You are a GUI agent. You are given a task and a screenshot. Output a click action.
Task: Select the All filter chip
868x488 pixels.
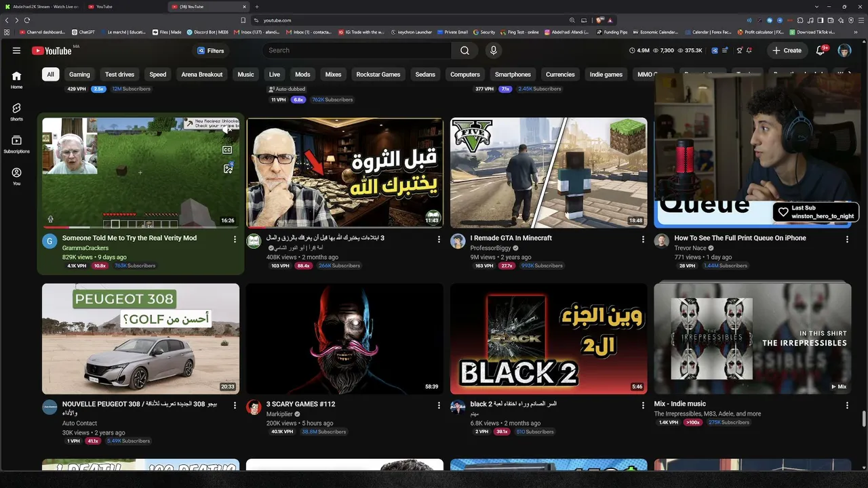(x=50, y=75)
